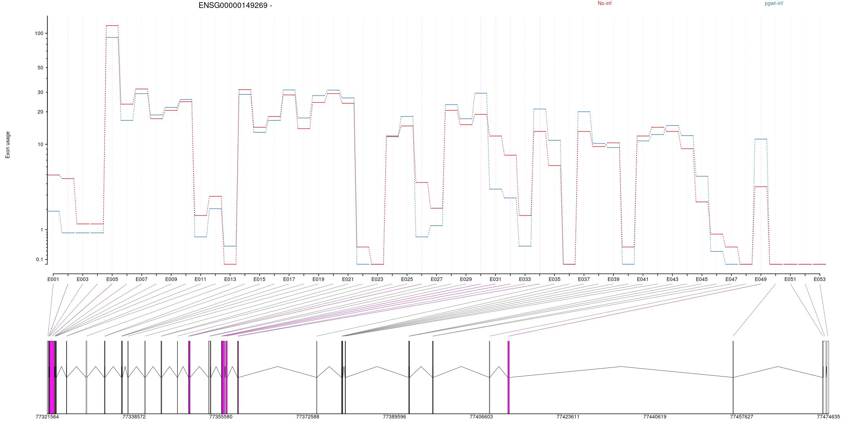Click the magenta exon block past 77406603
The width and height of the screenshot is (868, 434).
pos(509,377)
